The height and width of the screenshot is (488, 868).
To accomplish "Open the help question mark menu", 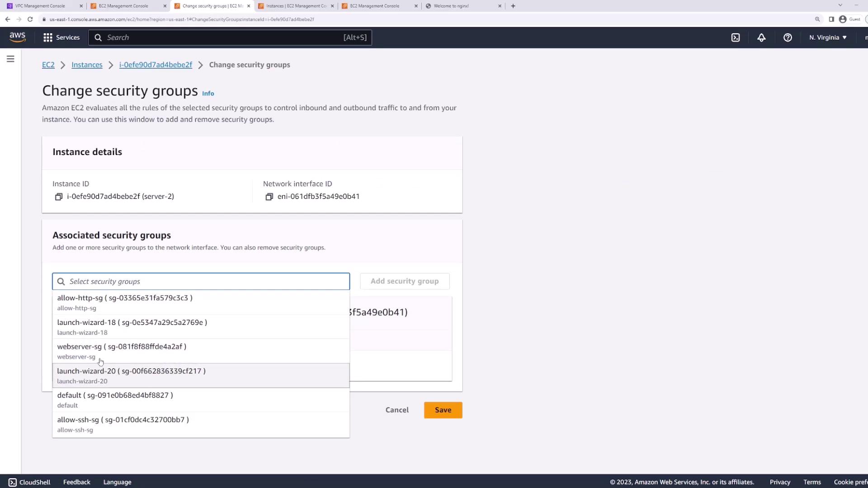I will coord(788,38).
